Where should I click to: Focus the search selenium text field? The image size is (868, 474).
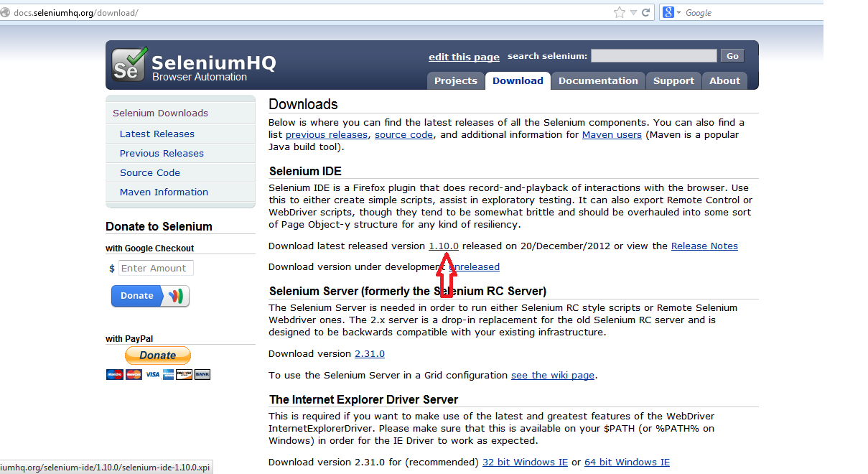tap(653, 56)
